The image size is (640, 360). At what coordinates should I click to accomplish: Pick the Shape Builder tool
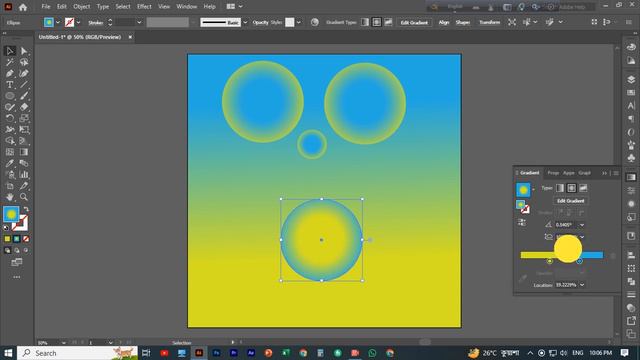[10, 141]
